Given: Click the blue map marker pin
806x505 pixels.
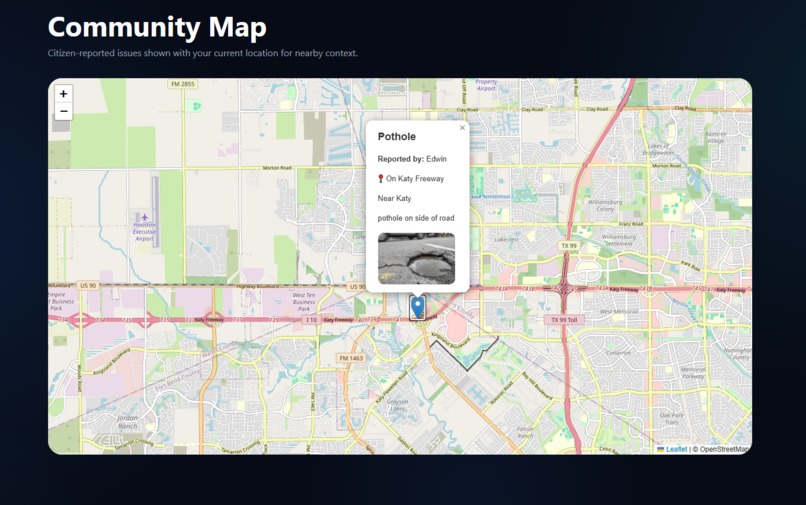Looking at the screenshot, I should [417, 307].
